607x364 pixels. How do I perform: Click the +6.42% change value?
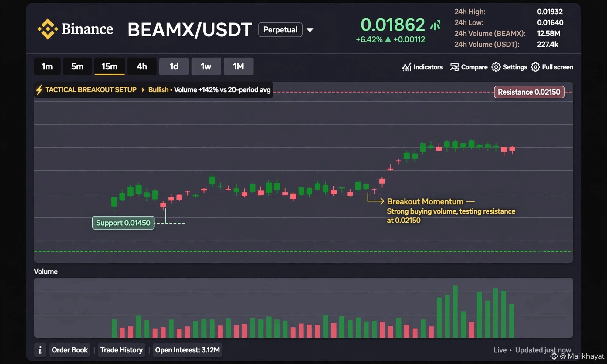coord(369,39)
